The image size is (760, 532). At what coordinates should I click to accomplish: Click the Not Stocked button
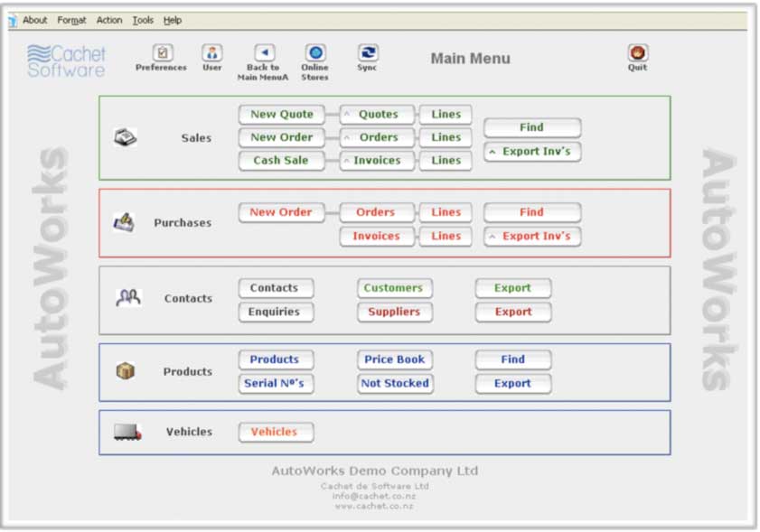click(x=395, y=383)
